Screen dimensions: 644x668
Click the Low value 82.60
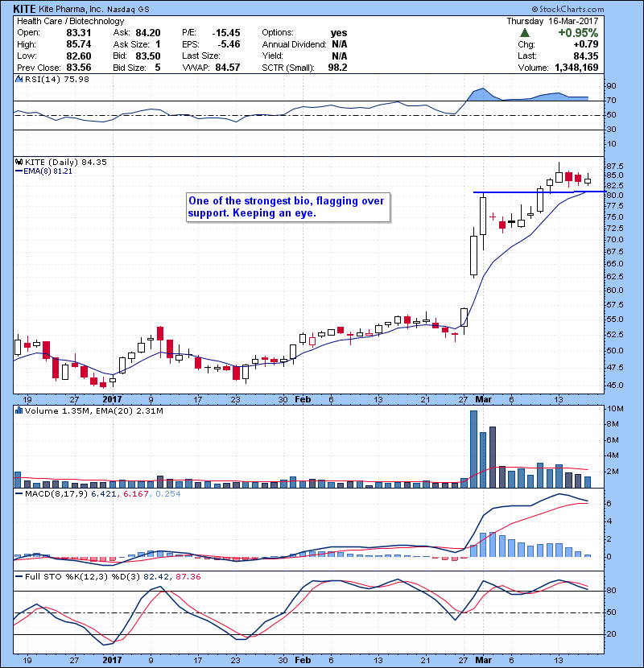point(78,56)
